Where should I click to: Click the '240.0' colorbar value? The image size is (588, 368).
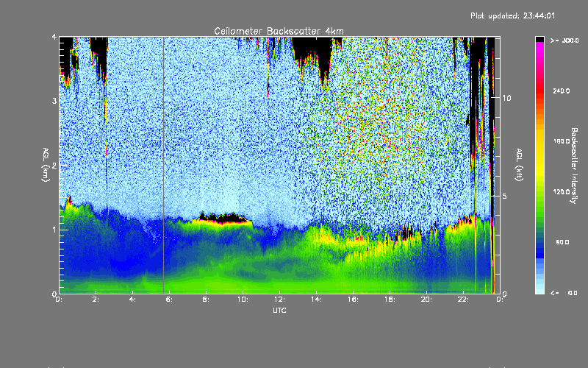click(x=562, y=91)
